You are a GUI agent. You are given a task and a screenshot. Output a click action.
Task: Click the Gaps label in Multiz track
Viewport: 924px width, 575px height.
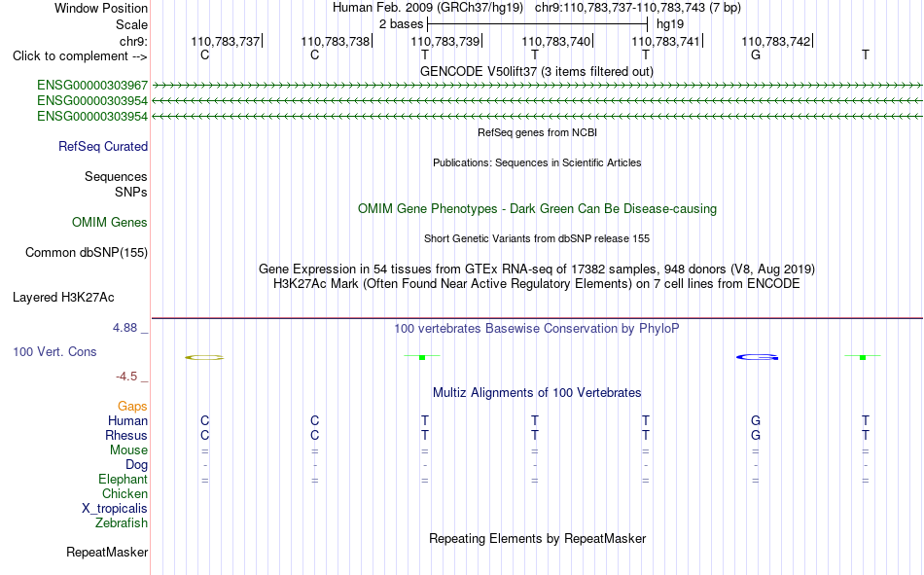tap(132, 406)
